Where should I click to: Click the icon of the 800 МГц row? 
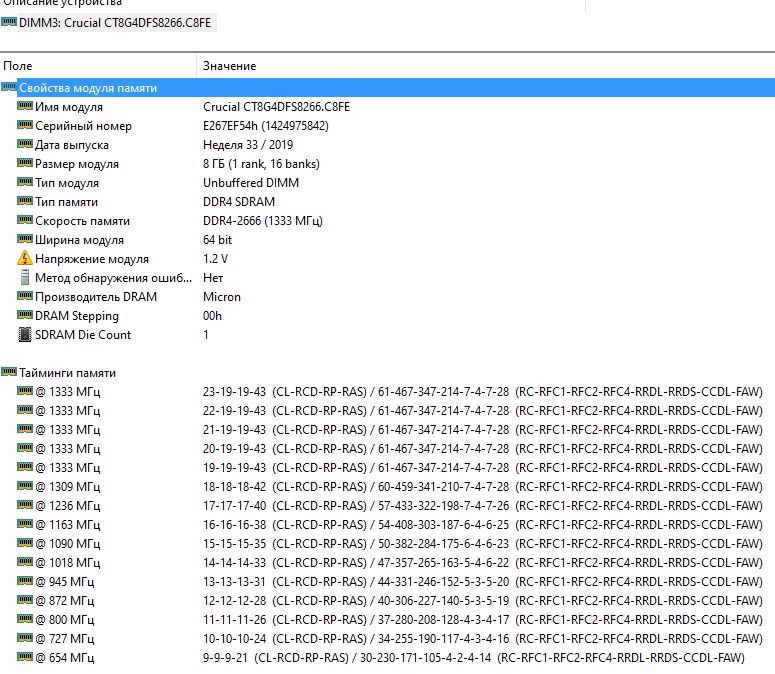point(25,619)
